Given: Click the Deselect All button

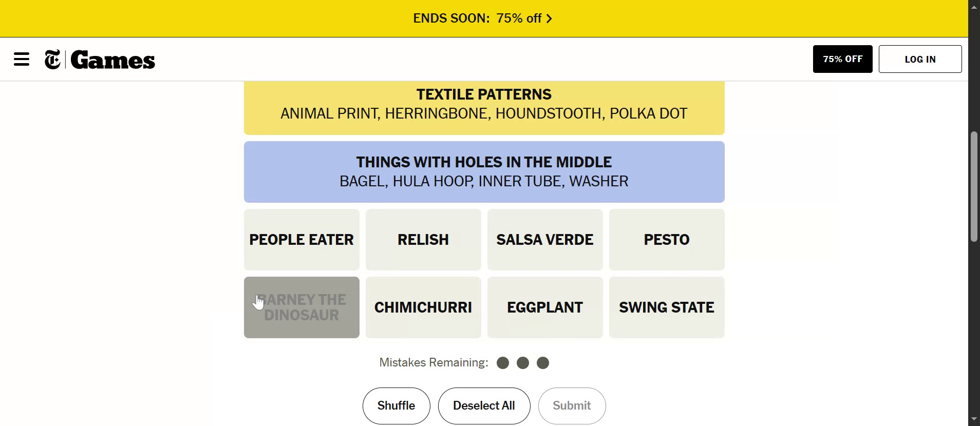Looking at the screenshot, I should (484, 405).
